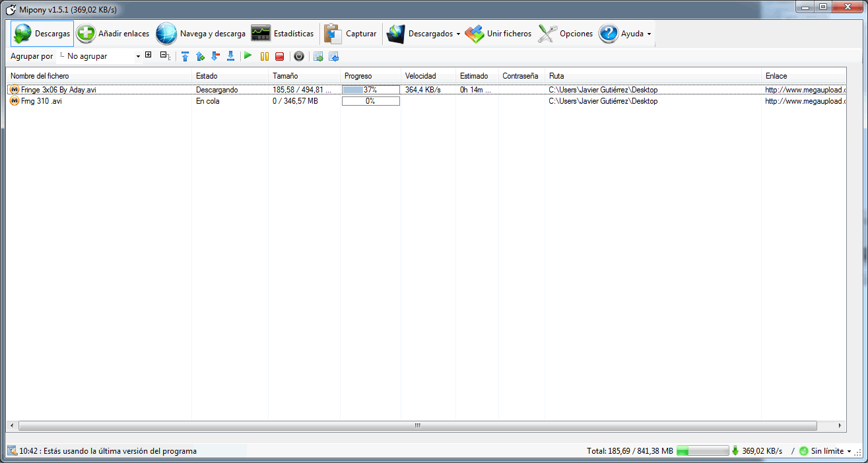The height and width of the screenshot is (463, 868).
Task: Sort by the Progreso column header
Action: pyautogui.click(x=370, y=76)
